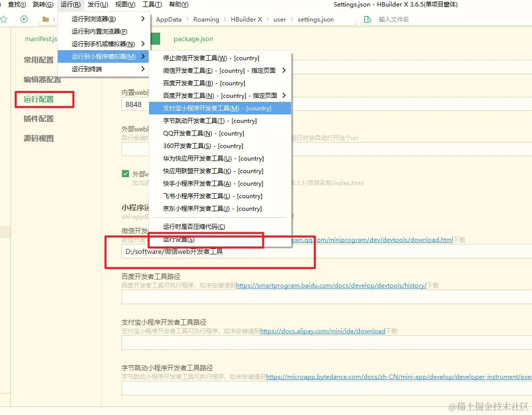Switch to manifest.json tab
Viewport: 532px width, 415px height.
pyautogui.click(x=41, y=39)
